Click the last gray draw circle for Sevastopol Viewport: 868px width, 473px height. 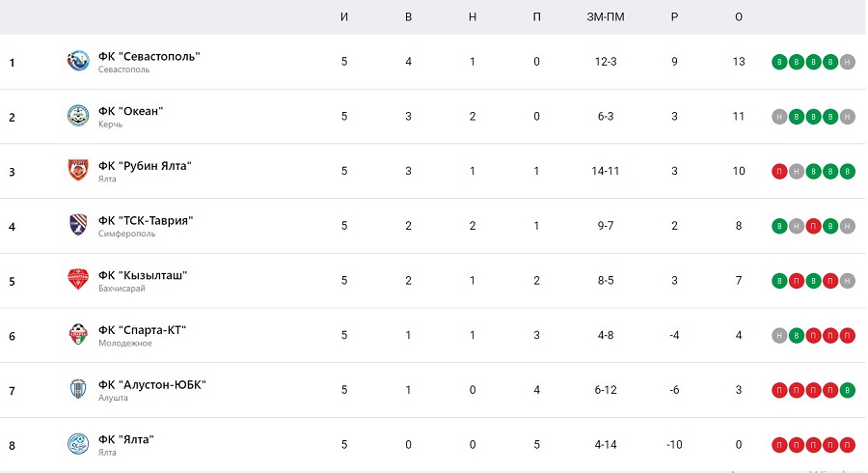[848, 62]
